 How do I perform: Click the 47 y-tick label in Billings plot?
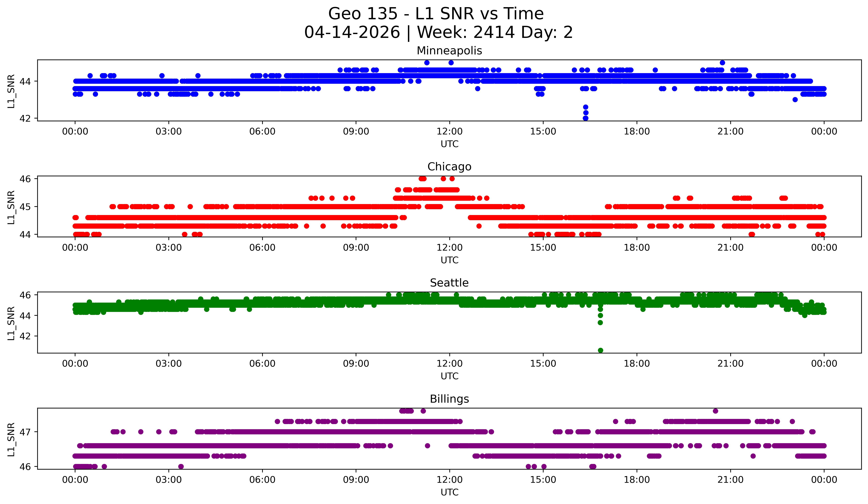[x=25, y=432]
